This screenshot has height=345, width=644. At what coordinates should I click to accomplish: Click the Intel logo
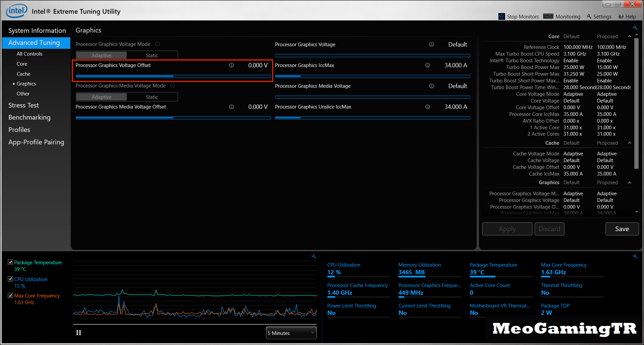click(x=16, y=11)
